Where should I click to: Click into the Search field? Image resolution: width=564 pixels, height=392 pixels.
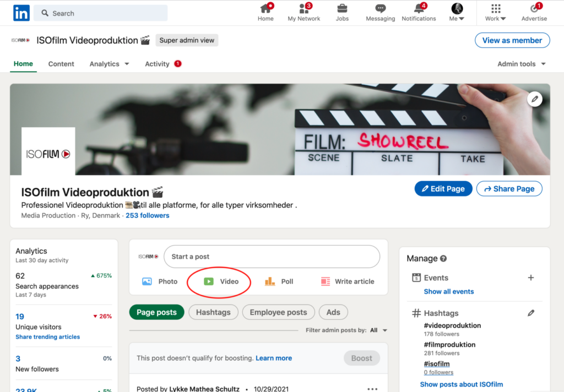(x=100, y=13)
